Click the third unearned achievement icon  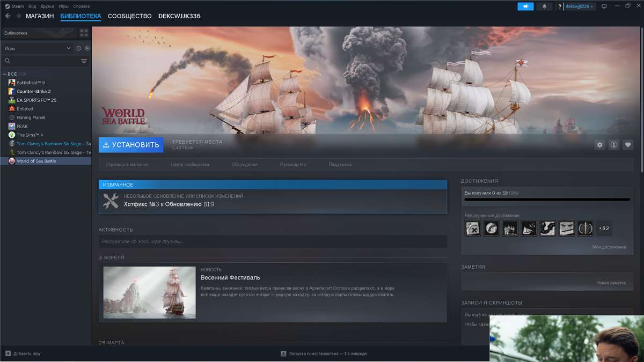(x=510, y=228)
